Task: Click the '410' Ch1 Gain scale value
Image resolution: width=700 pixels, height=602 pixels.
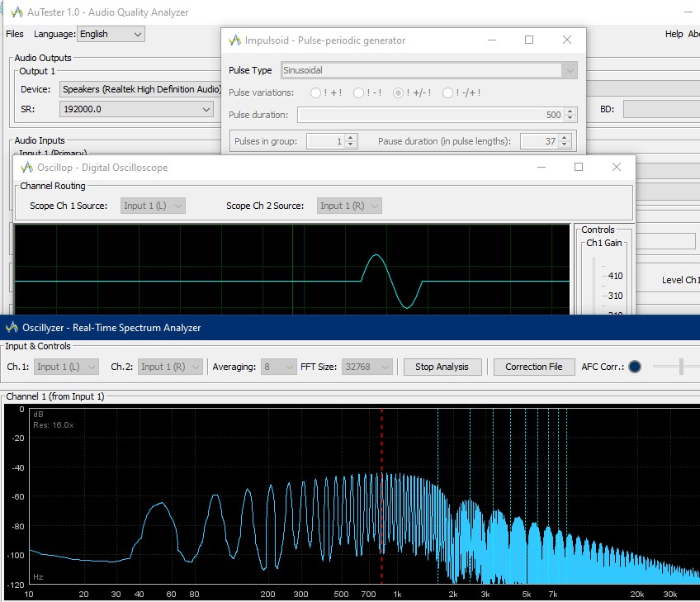Action: click(x=615, y=276)
